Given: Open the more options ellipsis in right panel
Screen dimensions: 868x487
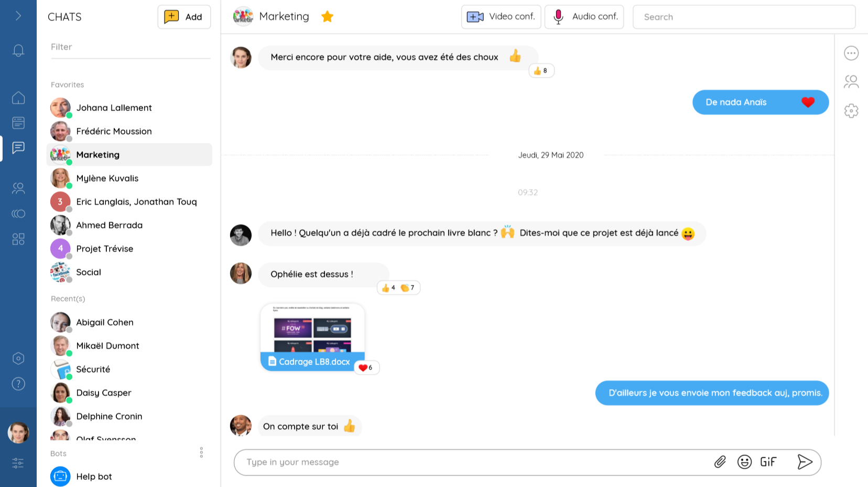Looking at the screenshot, I should tap(852, 53).
